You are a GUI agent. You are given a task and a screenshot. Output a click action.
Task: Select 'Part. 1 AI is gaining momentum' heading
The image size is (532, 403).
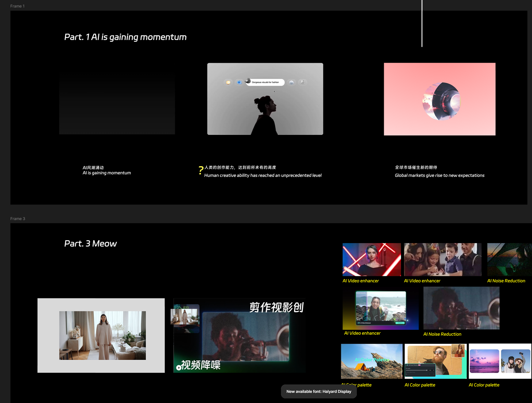[x=125, y=37]
